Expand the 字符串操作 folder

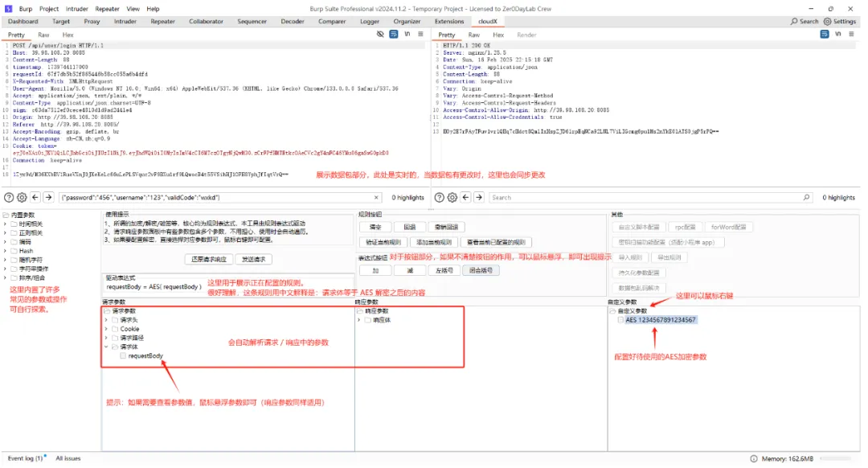click(6, 269)
